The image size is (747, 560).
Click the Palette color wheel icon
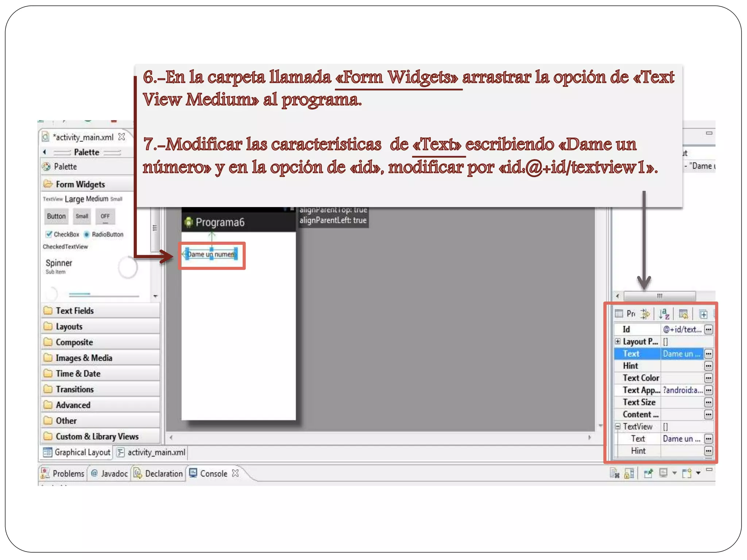tap(46, 167)
